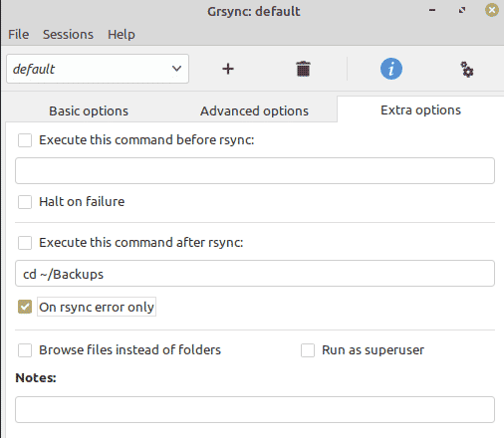This screenshot has height=438, width=504.
Task: Close the Grsync window
Action: click(492, 10)
